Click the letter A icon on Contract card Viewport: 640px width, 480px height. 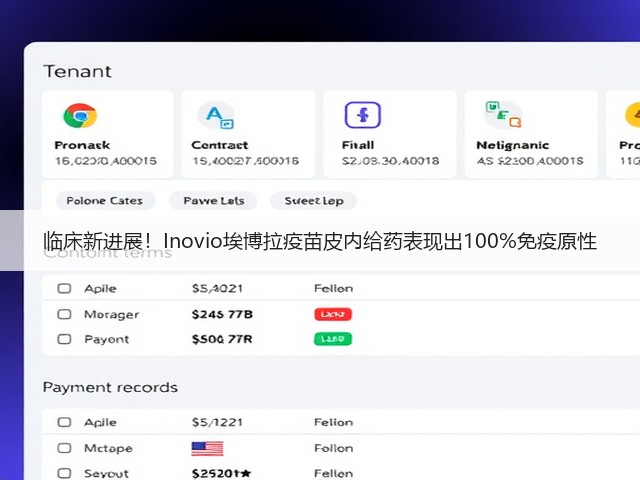(217, 116)
